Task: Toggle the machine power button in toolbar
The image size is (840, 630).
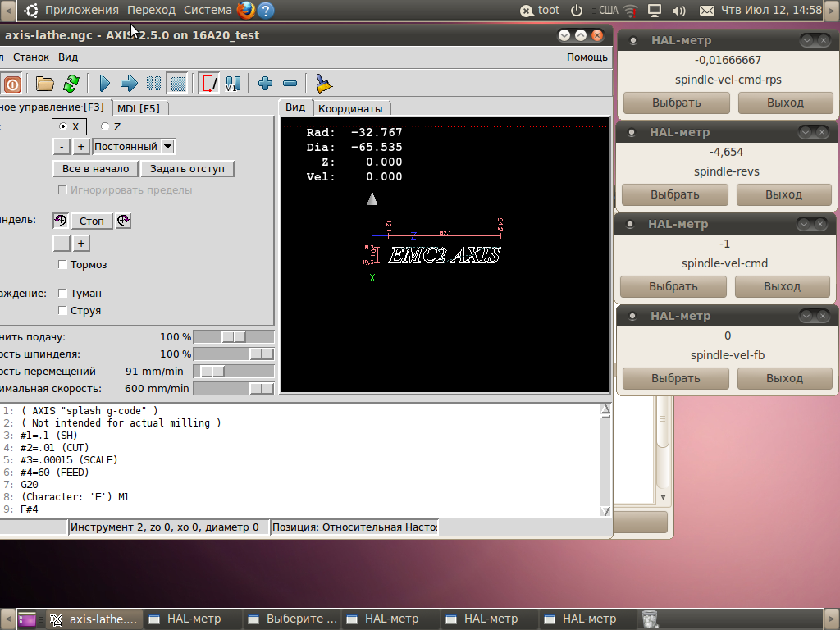Action: pyautogui.click(x=11, y=84)
